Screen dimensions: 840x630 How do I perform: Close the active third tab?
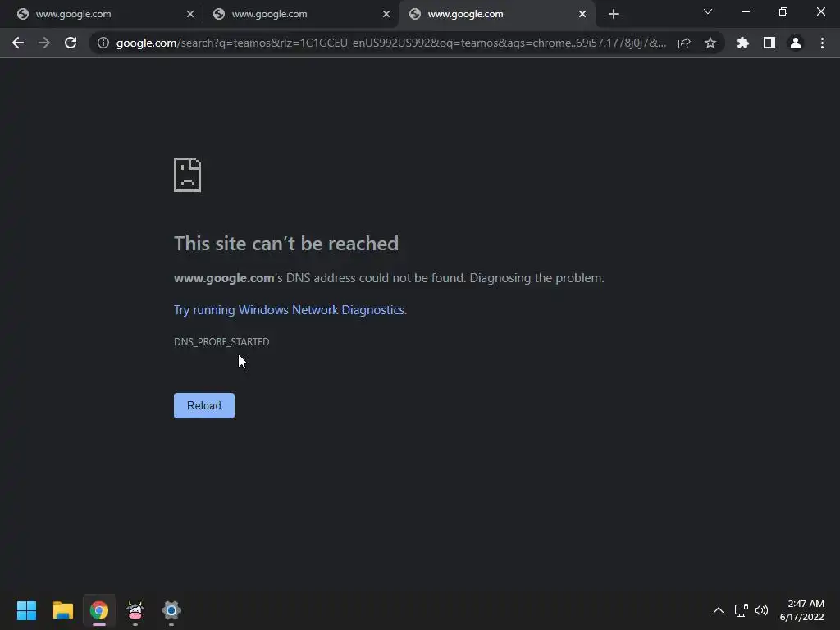582,14
